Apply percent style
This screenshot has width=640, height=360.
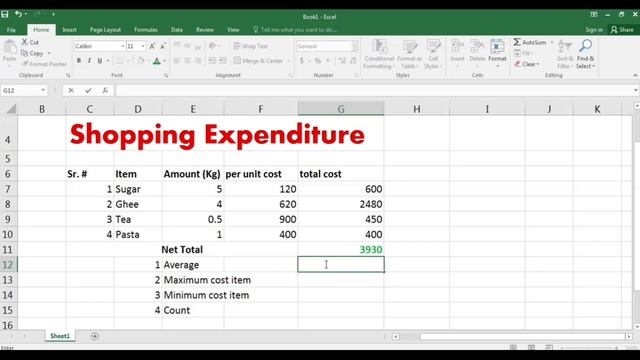(x=318, y=61)
